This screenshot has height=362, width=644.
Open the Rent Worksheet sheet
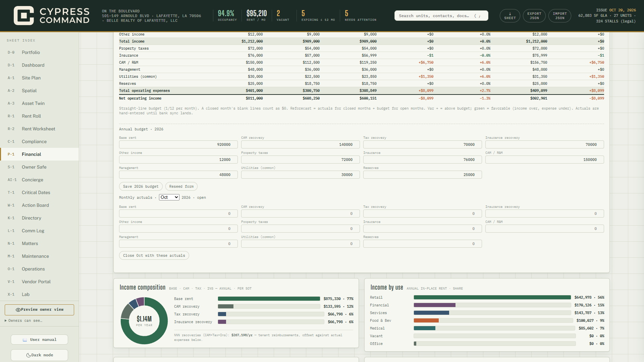coord(40,129)
